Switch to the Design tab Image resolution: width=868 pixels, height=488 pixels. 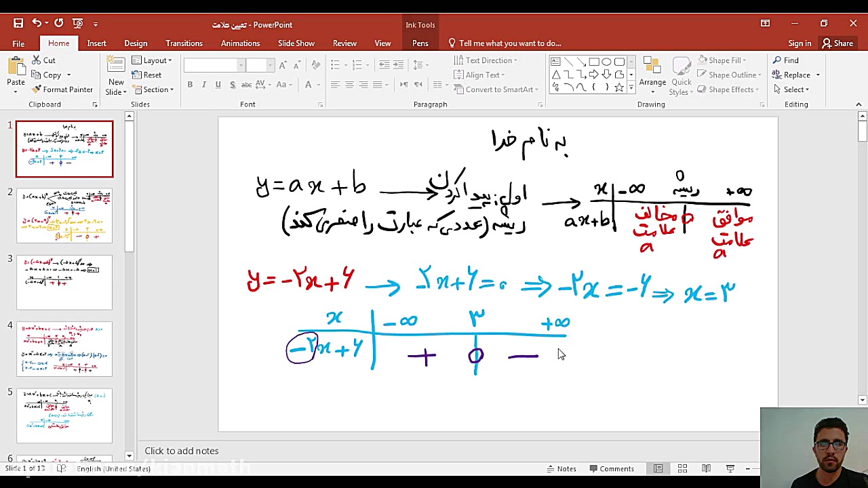point(136,43)
